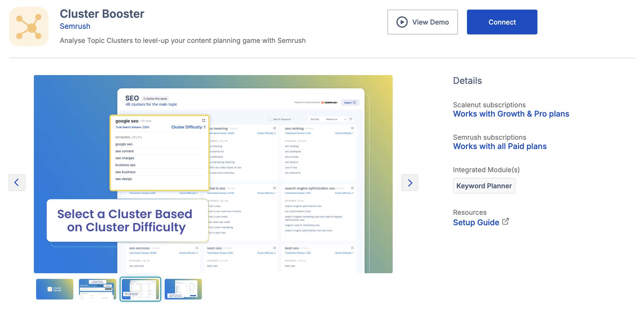This screenshot has height=315, width=644.
Task: Click the Connect button
Action: pyautogui.click(x=502, y=22)
